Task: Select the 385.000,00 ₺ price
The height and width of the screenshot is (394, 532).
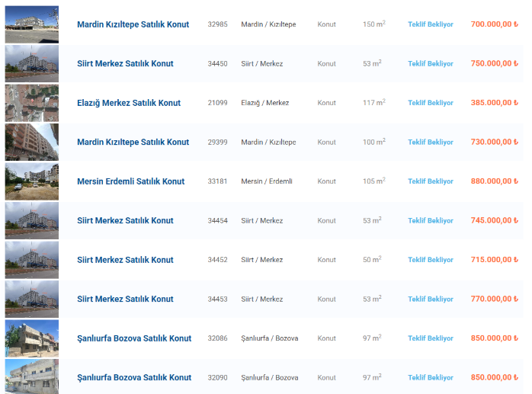Action: click(495, 103)
